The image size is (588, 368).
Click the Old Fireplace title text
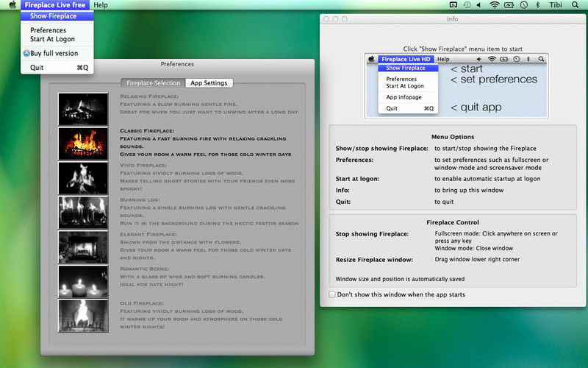141,303
